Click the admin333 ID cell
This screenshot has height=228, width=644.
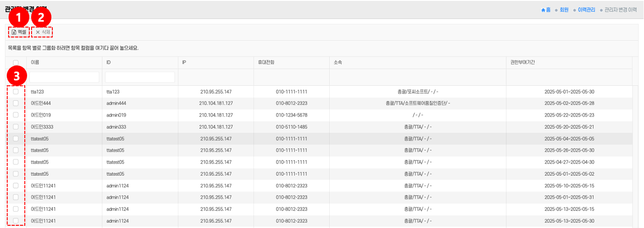pyautogui.click(x=116, y=127)
